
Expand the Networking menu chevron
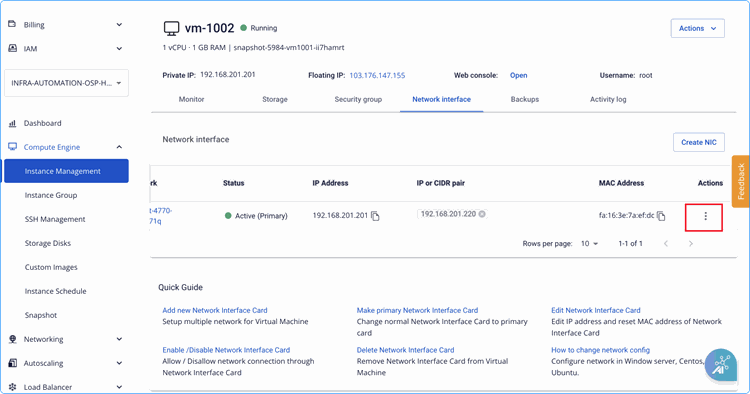119,339
